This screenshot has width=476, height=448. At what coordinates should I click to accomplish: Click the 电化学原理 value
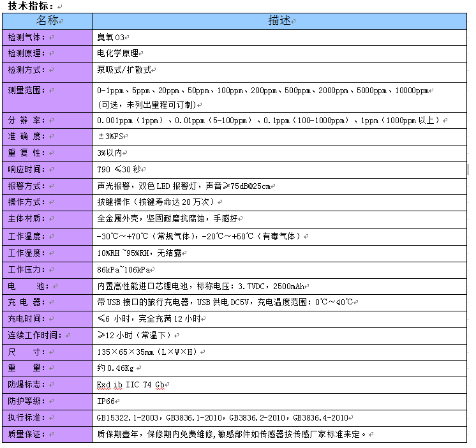[x=118, y=54]
